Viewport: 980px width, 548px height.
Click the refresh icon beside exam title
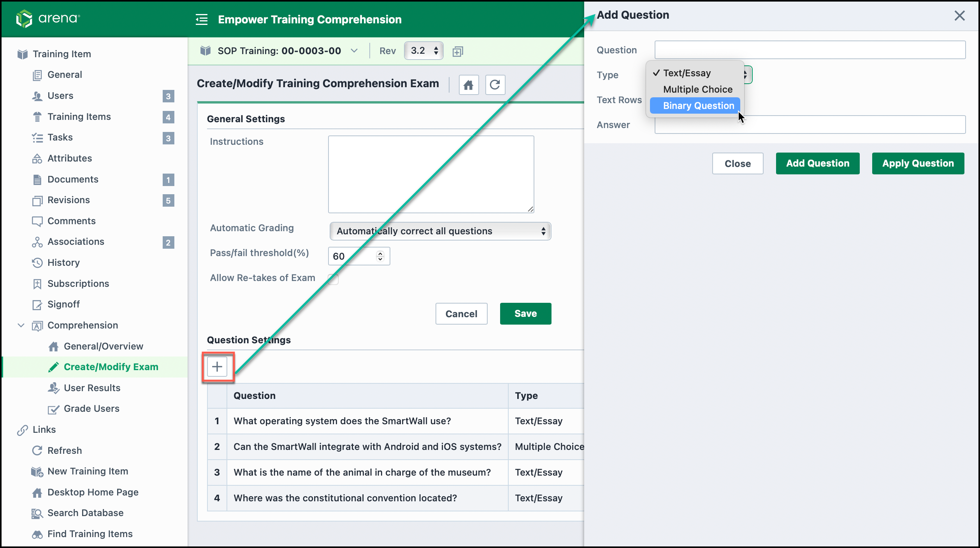pyautogui.click(x=495, y=84)
